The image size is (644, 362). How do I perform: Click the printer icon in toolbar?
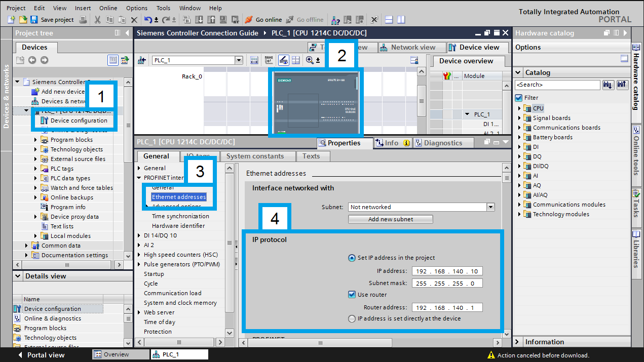83,20
